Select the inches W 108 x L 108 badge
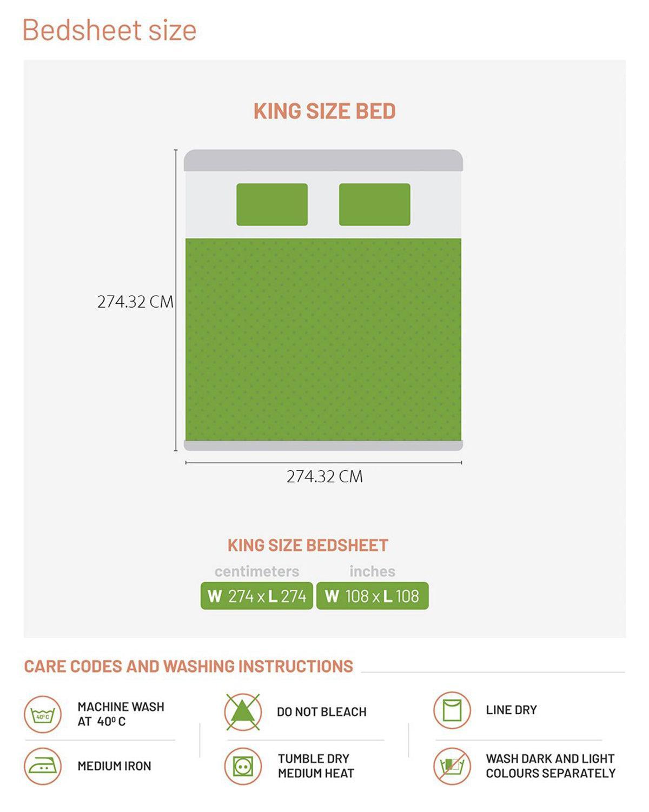The width and height of the screenshot is (649, 812). tap(372, 596)
